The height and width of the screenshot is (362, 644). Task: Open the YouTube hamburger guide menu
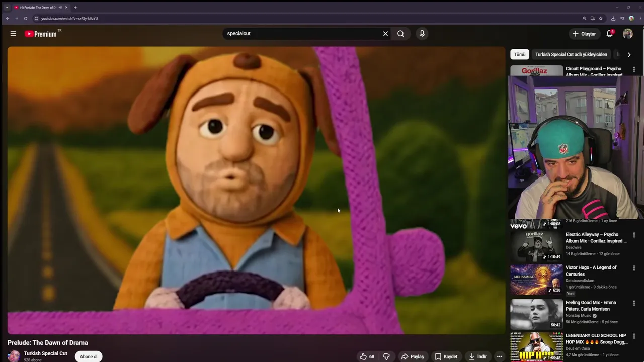[x=13, y=34]
